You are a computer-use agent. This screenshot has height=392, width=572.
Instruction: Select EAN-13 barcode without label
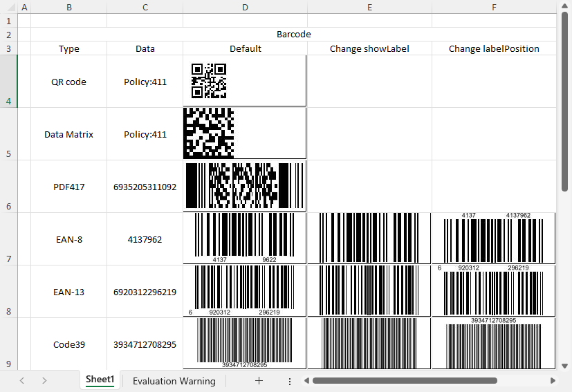point(369,291)
